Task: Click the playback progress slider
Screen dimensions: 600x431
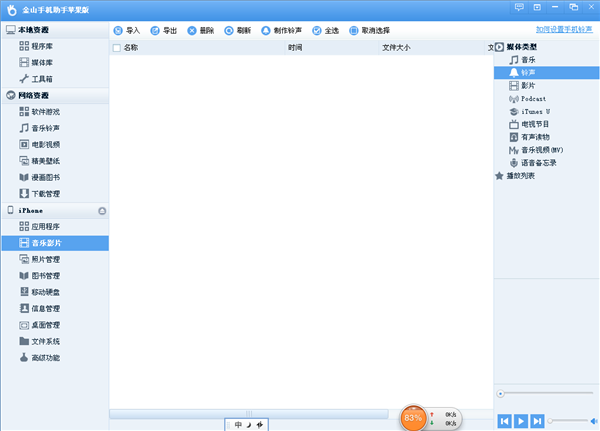Action: tap(545, 393)
